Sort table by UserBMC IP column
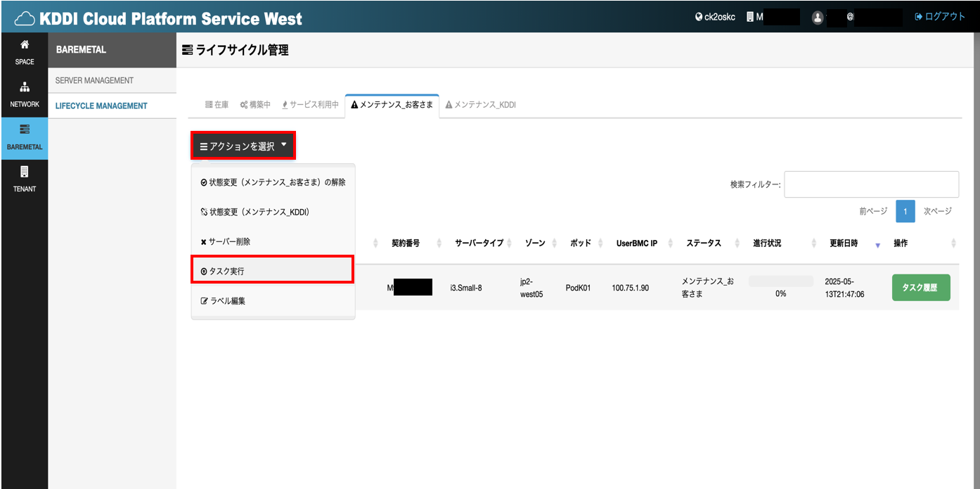Screen dimensions: 980x489 pyautogui.click(x=637, y=243)
